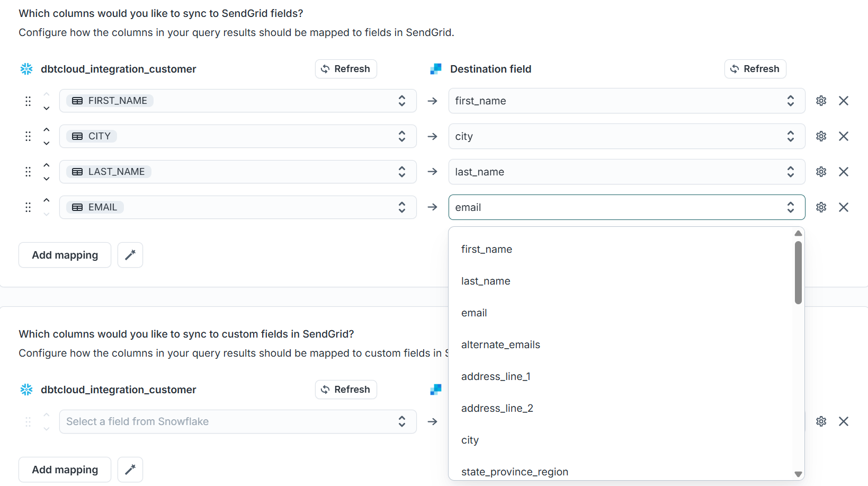Screen dimensions: 868x486
Task: Choose address_line_1 from dropdown list
Action: point(621,376)
